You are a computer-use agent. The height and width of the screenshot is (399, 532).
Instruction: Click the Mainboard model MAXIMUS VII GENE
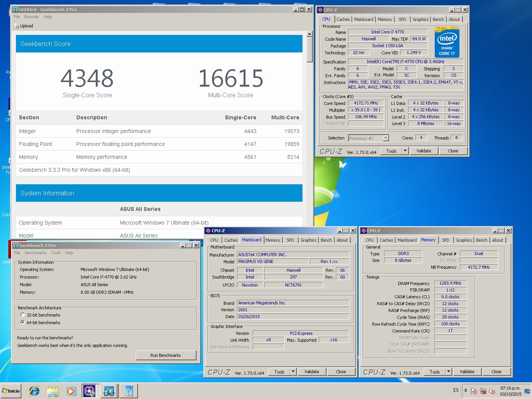tap(272, 261)
